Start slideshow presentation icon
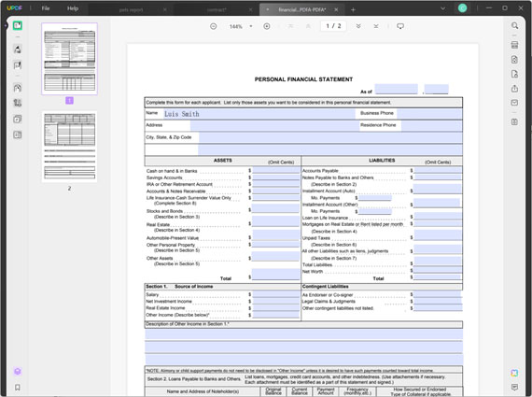Image resolution: width=532 pixels, height=397 pixels. click(400, 26)
